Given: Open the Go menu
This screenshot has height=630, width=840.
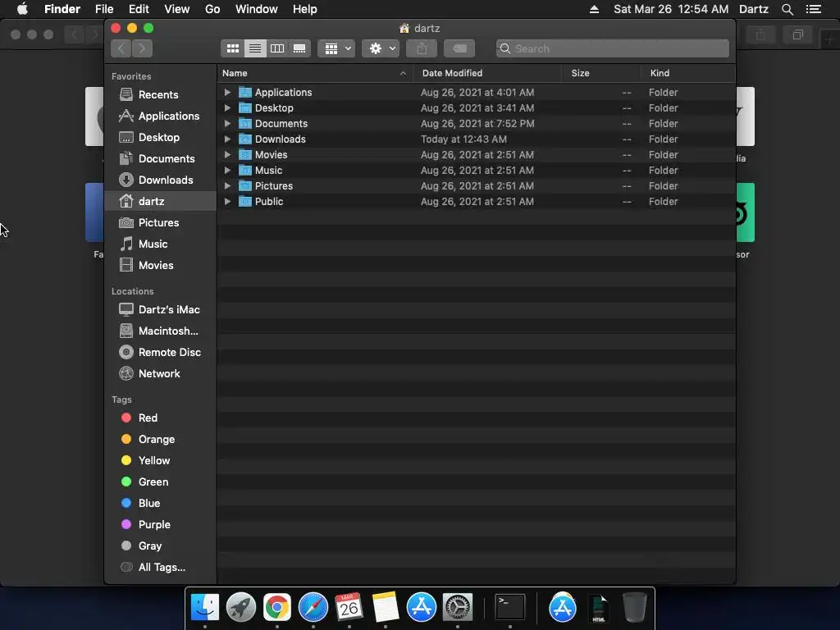Looking at the screenshot, I should coord(212,9).
